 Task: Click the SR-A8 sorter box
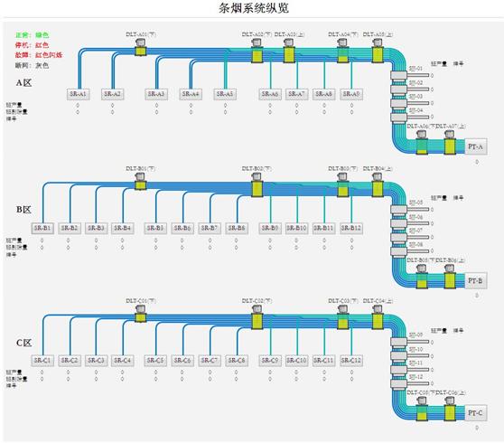pos(324,94)
